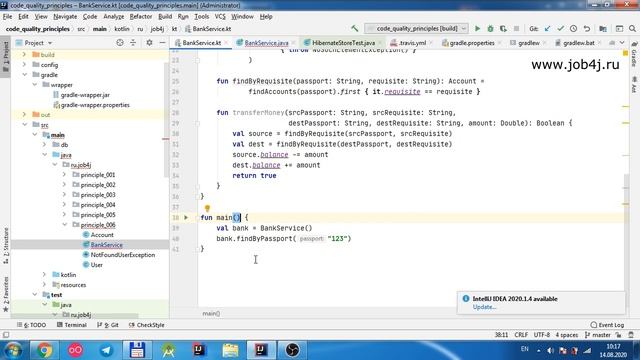The width and height of the screenshot is (640, 360).
Task: Run the build with the green Run icon
Action: [x=477, y=29]
